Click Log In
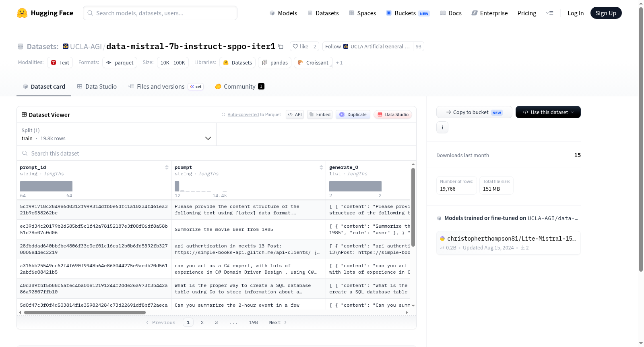Screen dimensions: 644x347 coord(576,13)
